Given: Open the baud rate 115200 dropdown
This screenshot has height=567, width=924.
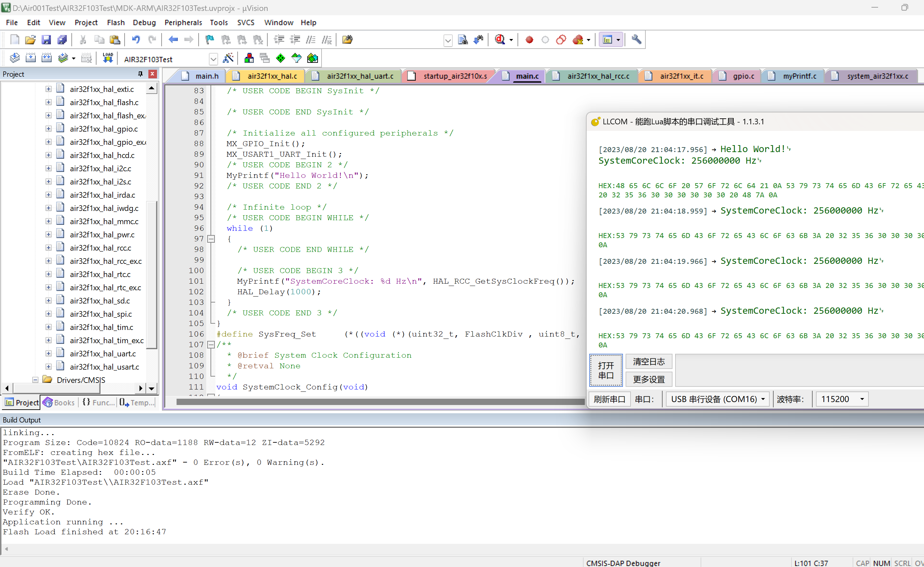Looking at the screenshot, I should [862, 399].
